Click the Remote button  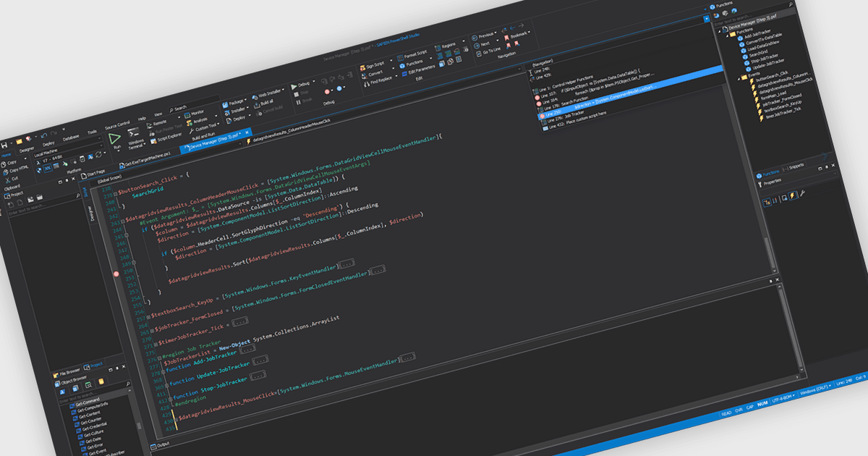coord(157,124)
